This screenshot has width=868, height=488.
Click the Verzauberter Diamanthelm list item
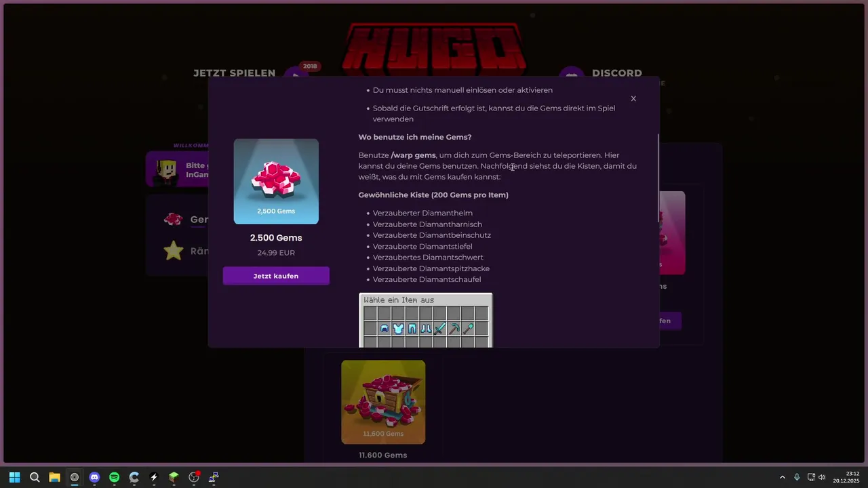[x=422, y=213]
